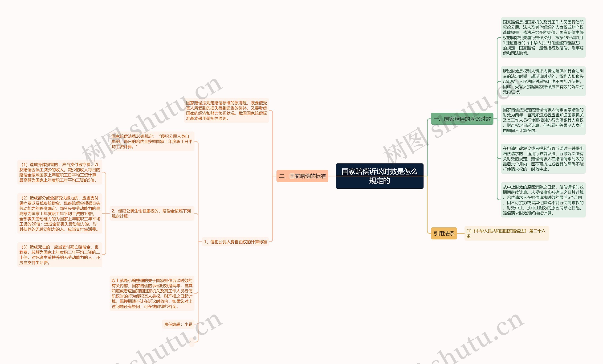Click scrollbar to navigate down
Image resolution: width=603 pixels, height=364 pixels.
(x=601, y=182)
